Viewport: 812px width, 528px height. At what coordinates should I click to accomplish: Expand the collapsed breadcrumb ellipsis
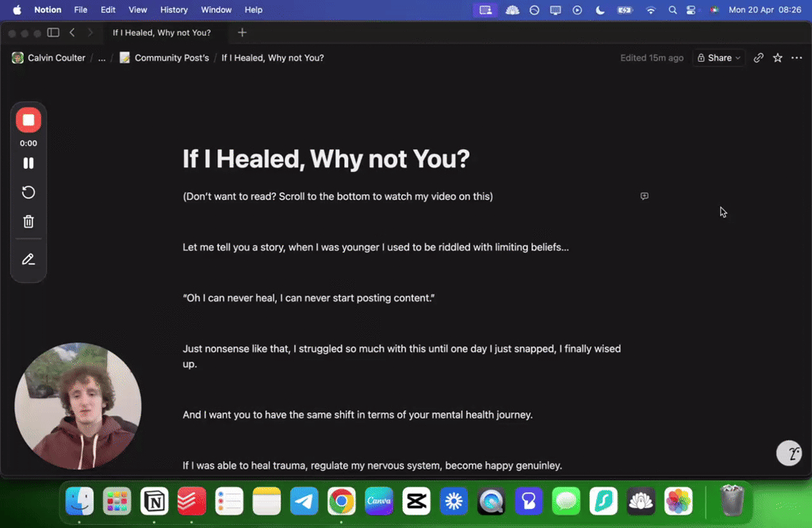[101, 57]
